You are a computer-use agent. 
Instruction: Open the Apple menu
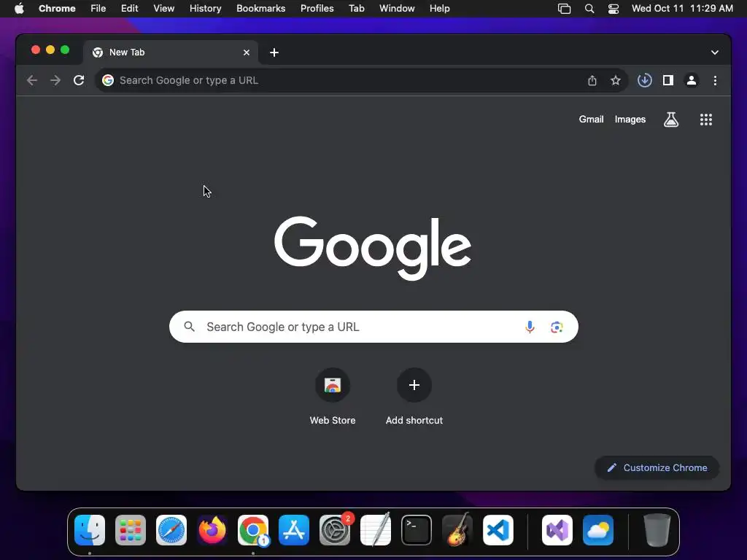tap(19, 9)
